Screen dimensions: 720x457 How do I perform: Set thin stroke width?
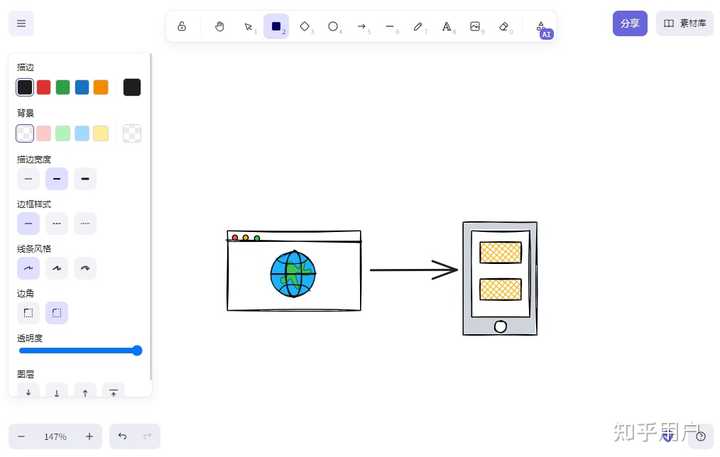(x=28, y=179)
